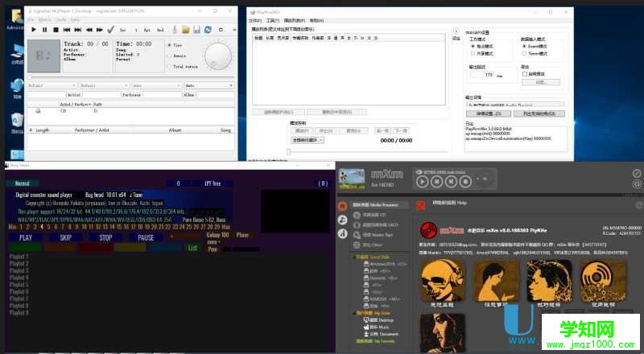The image size is (644, 354).
Task: Click the mXm next track circle button
Action: tap(451, 181)
